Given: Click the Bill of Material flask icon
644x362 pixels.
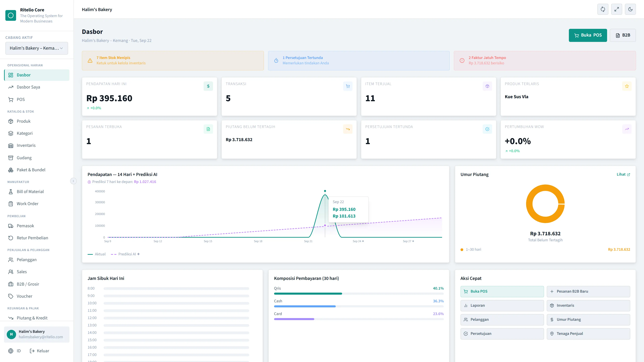Looking at the screenshot, I should (x=11, y=192).
